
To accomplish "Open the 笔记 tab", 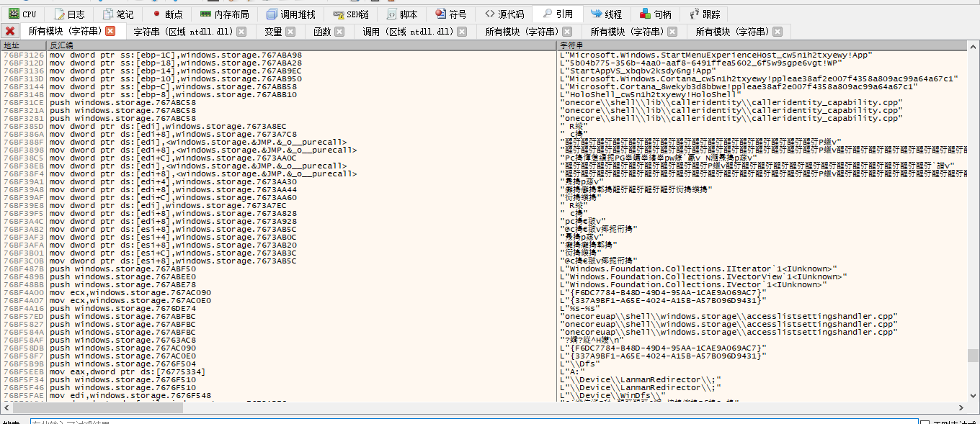I will [118, 14].
